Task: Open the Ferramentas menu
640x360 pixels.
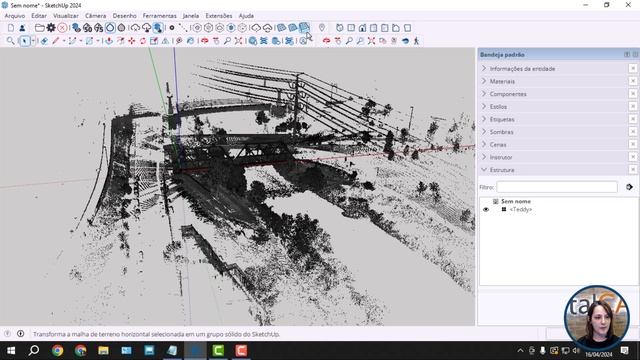Action: [160, 16]
